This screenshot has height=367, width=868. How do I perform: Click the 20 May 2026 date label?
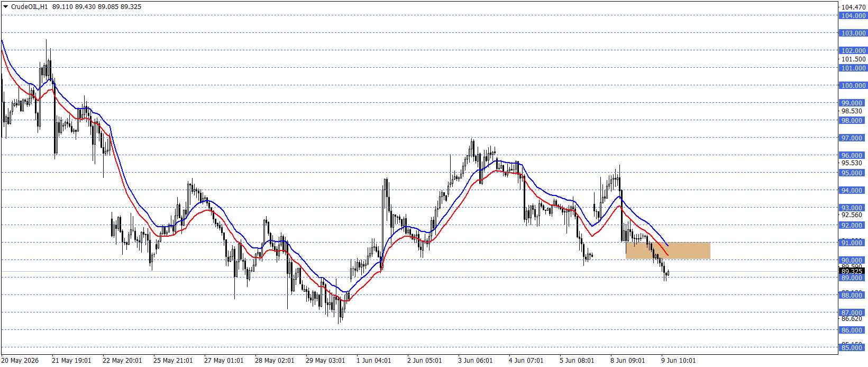[x=20, y=361]
